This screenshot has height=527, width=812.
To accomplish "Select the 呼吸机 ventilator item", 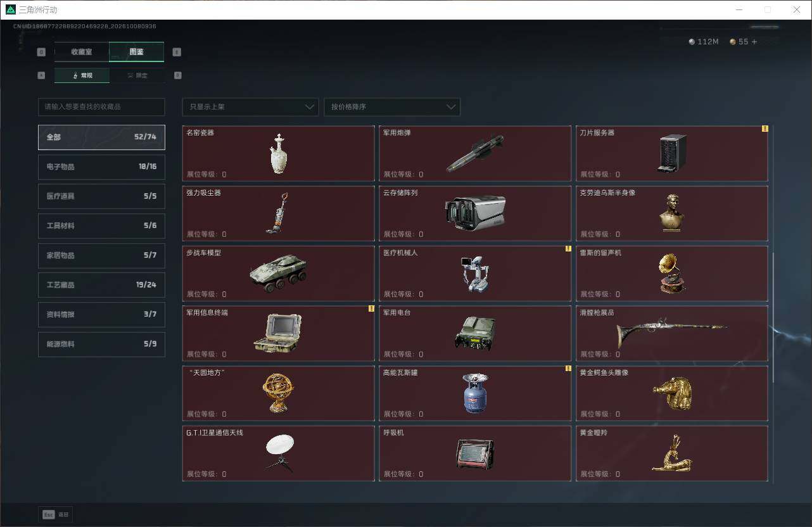I will [x=475, y=454].
